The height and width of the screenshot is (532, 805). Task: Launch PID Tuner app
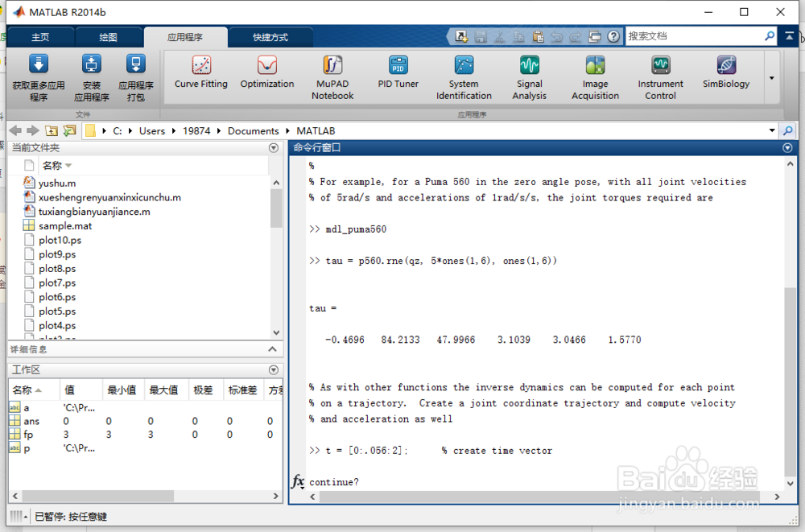pos(398,72)
